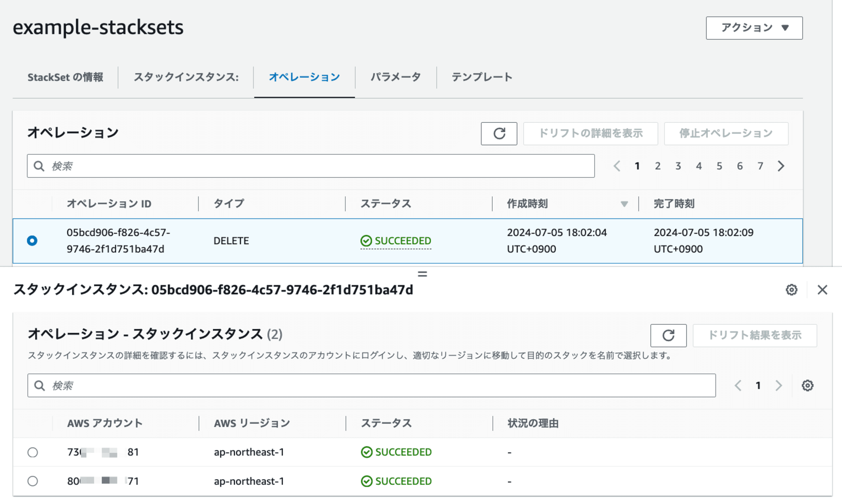The image size is (842, 504).
Task: Select the DELETE operation radio button
Action: (32, 240)
